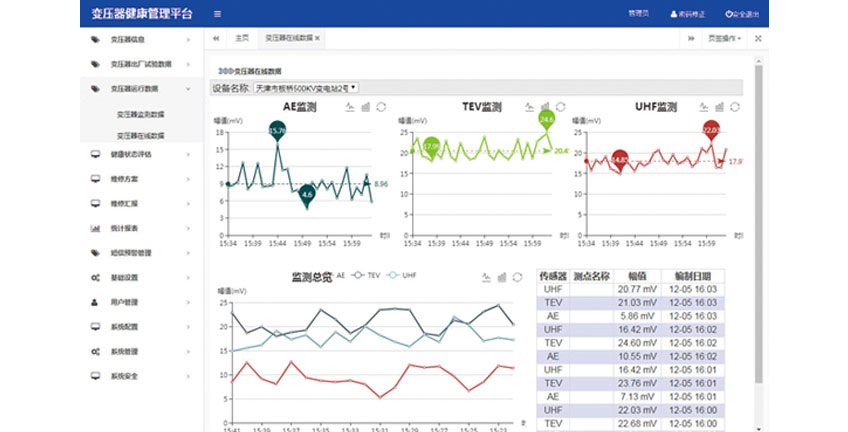Switch TEV监测 chart to bar view

[546, 106]
